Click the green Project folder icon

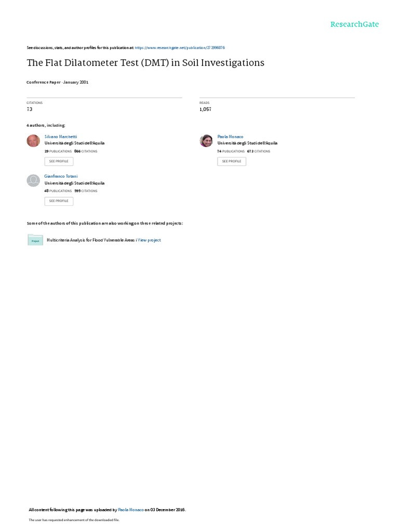click(x=35, y=240)
